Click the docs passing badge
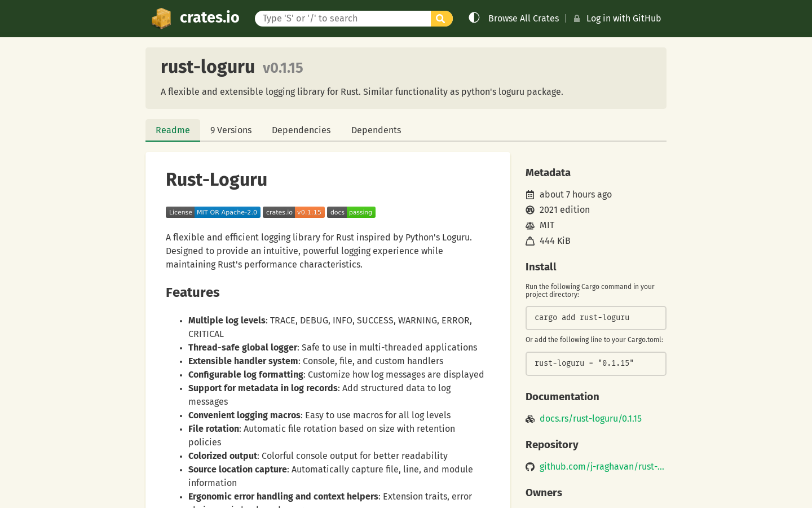Image resolution: width=812 pixels, height=508 pixels. pyautogui.click(x=351, y=212)
